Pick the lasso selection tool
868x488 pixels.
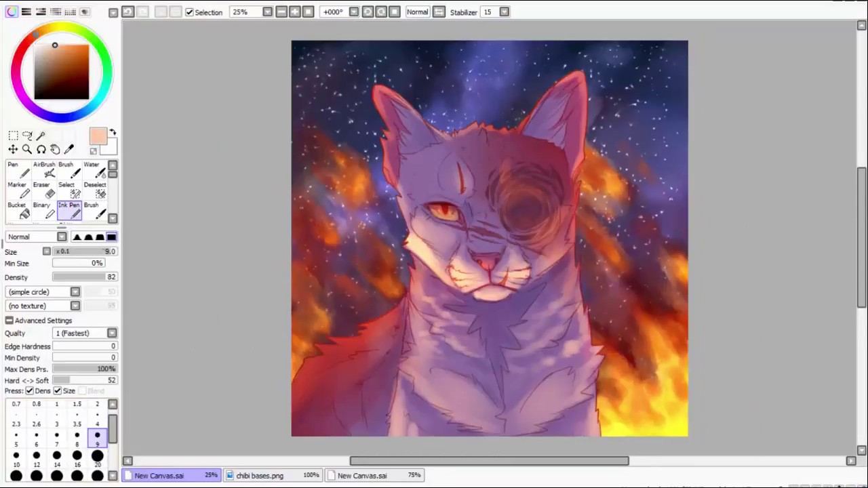click(27, 136)
